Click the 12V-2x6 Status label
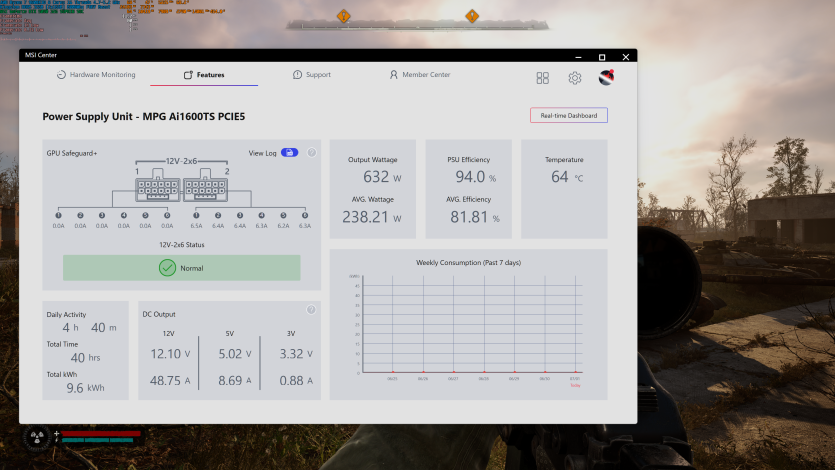 pos(182,245)
